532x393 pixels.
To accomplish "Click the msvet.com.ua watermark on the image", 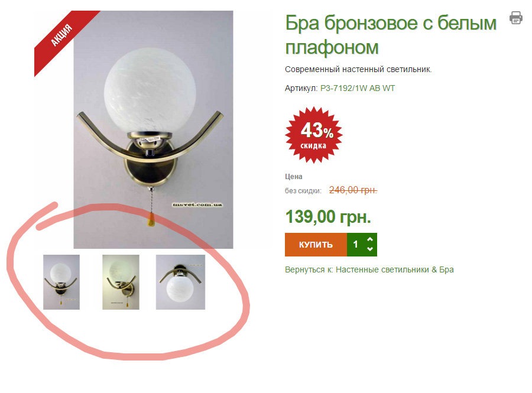I will pyautogui.click(x=198, y=204).
